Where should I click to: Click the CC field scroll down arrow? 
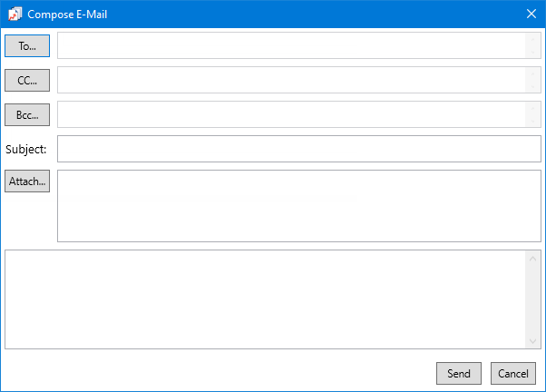[x=532, y=86]
